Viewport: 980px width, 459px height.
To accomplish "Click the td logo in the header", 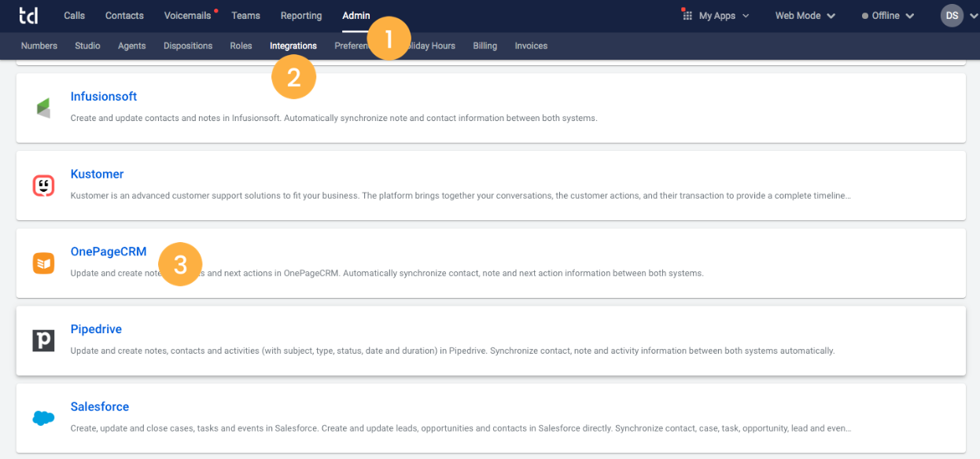I will [28, 15].
